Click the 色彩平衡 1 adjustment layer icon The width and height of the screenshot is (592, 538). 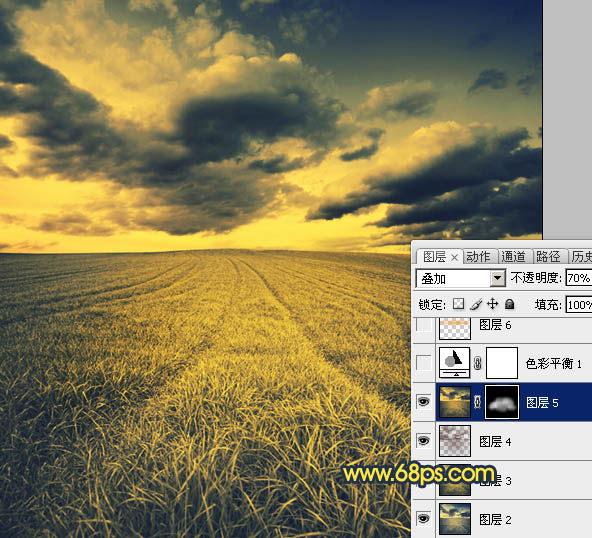click(x=455, y=363)
